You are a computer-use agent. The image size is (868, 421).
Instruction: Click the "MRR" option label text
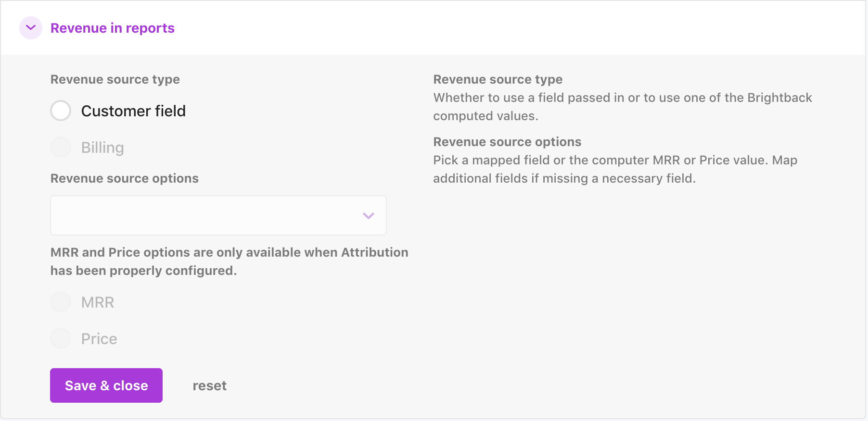click(98, 302)
